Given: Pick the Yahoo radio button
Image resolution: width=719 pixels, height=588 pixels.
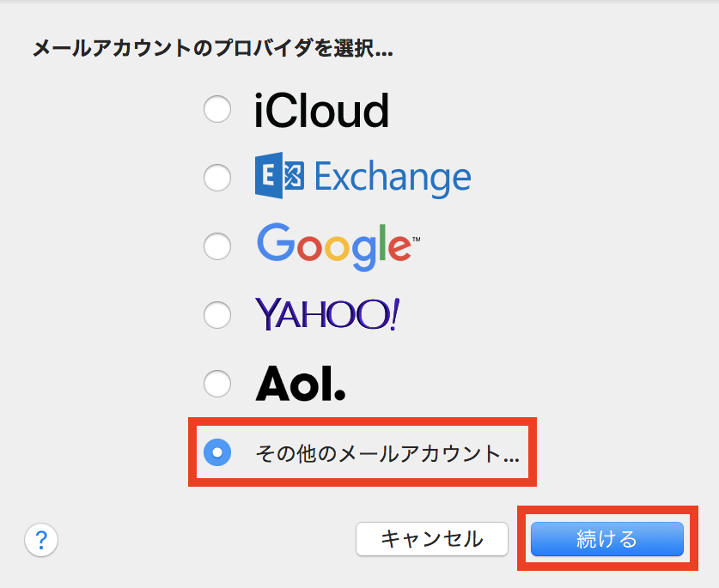Looking at the screenshot, I should 217,315.
